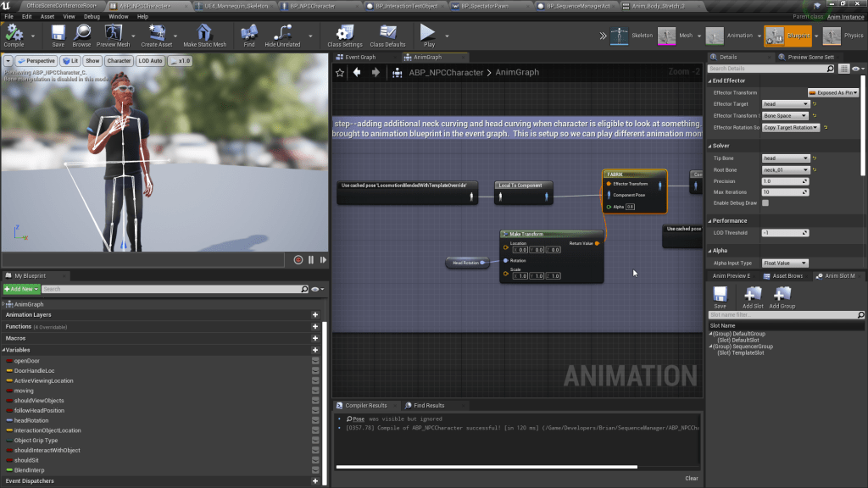Open the Find tool in the toolbar
The image size is (868, 488).
click(248, 34)
